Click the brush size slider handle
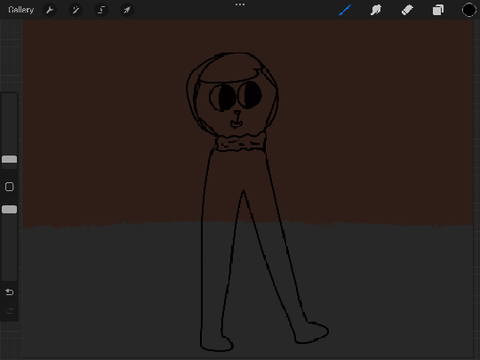 coord(9,159)
